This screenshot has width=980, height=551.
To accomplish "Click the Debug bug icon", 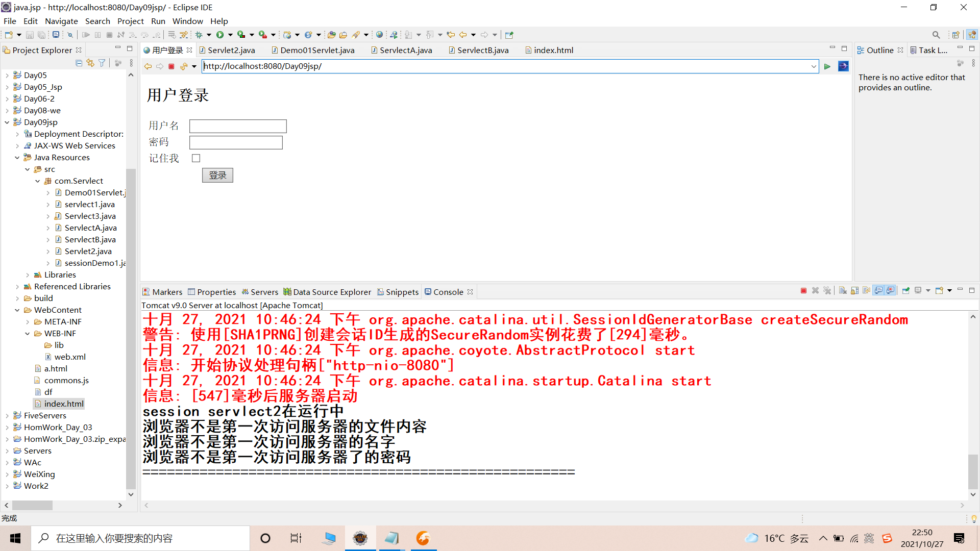I will 199,35.
